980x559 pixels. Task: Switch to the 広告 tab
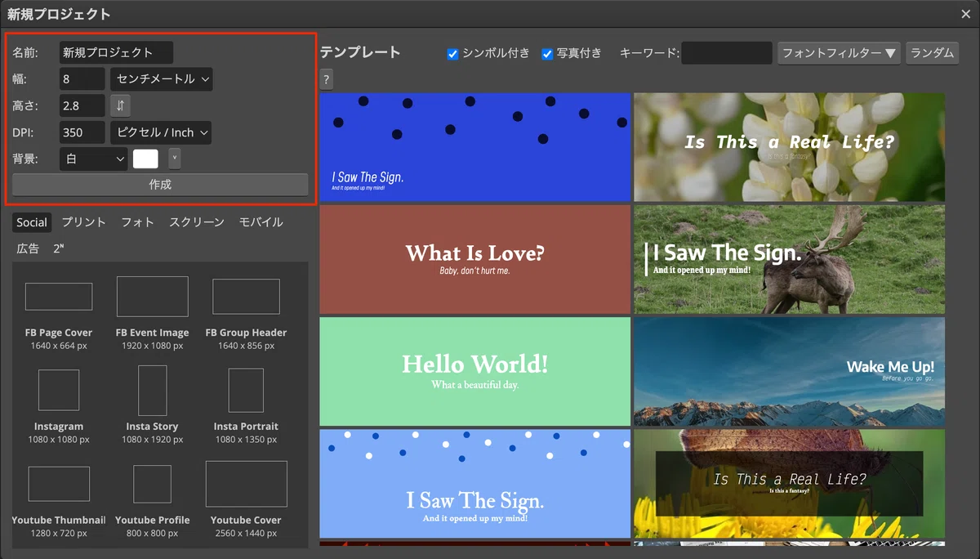(x=28, y=248)
